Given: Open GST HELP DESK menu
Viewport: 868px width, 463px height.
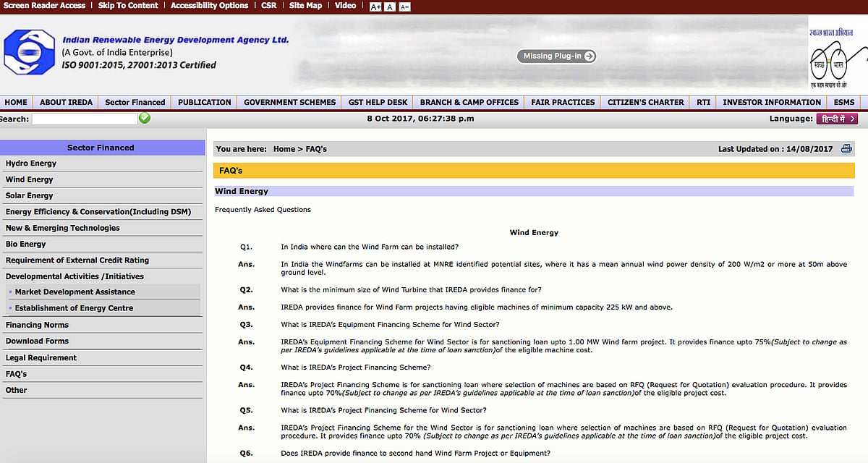Looking at the screenshot, I should [x=378, y=102].
